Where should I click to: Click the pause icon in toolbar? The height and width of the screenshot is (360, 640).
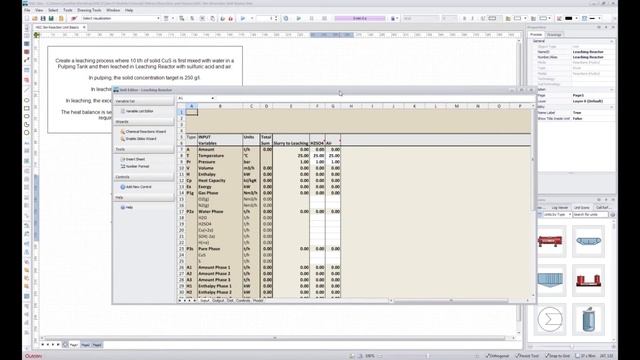pyautogui.click(x=312, y=18)
